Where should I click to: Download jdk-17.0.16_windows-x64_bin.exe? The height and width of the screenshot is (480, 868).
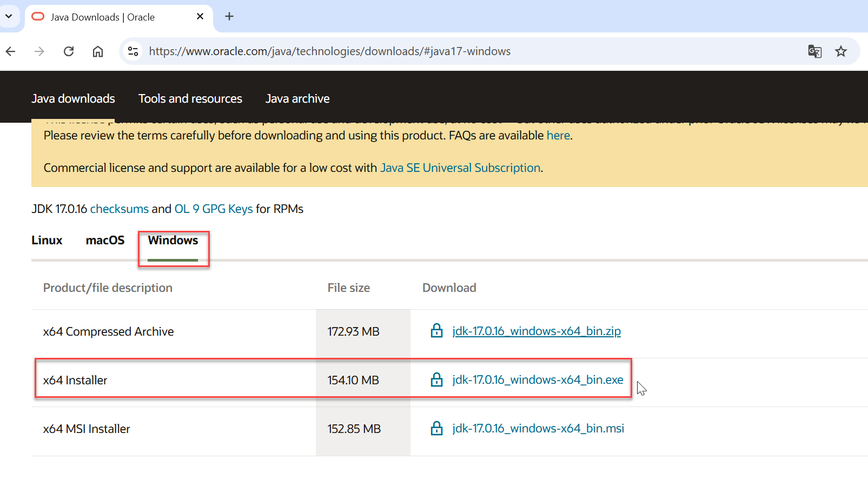pos(538,379)
